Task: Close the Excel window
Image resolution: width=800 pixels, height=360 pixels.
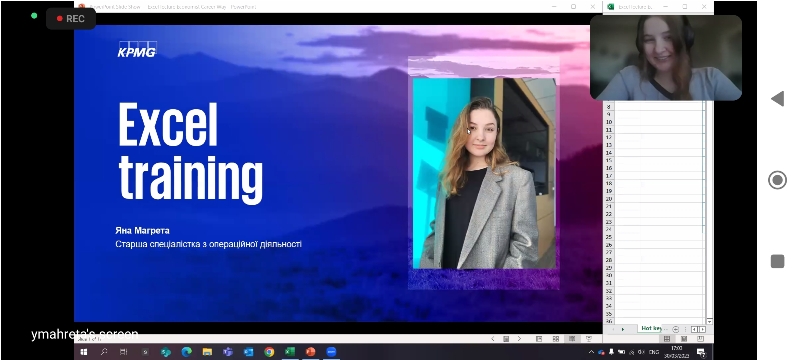Action: click(704, 7)
